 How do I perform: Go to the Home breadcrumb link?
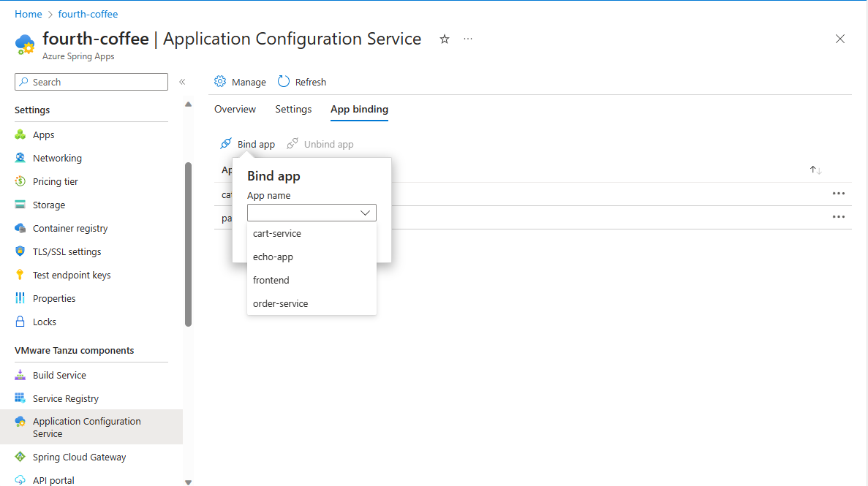click(29, 14)
